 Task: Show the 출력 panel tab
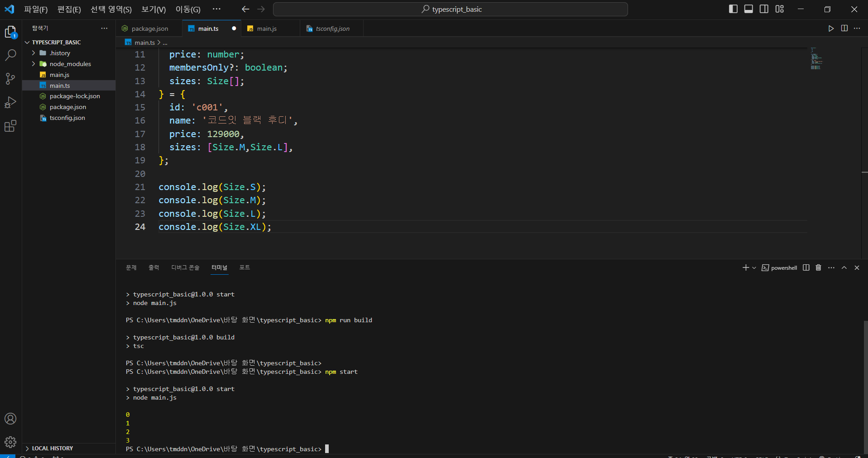[x=154, y=267]
